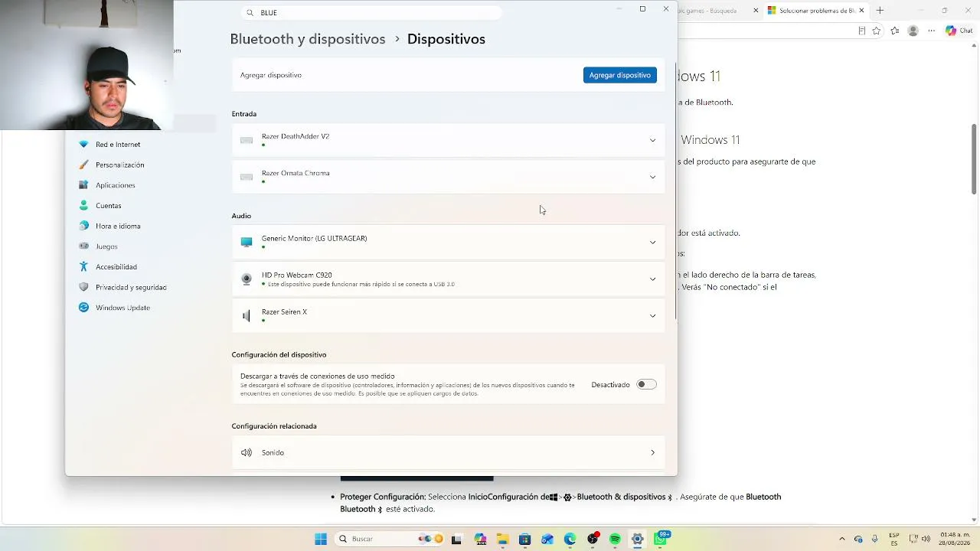Click the Bluetooth y dispositivos breadcrumb

pyautogui.click(x=308, y=39)
